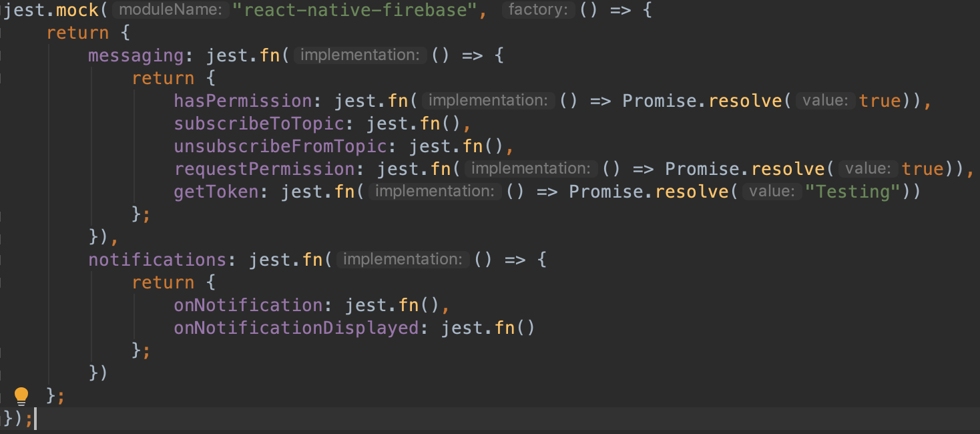Image resolution: width=980 pixels, height=434 pixels.
Task: Click fn on the subscribeToTopic line
Action: (x=431, y=124)
